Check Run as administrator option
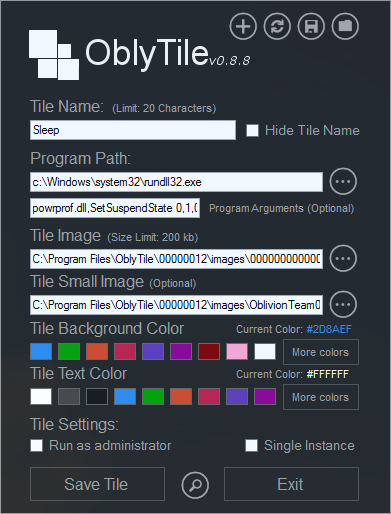This screenshot has height=514, width=391. [36, 445]
